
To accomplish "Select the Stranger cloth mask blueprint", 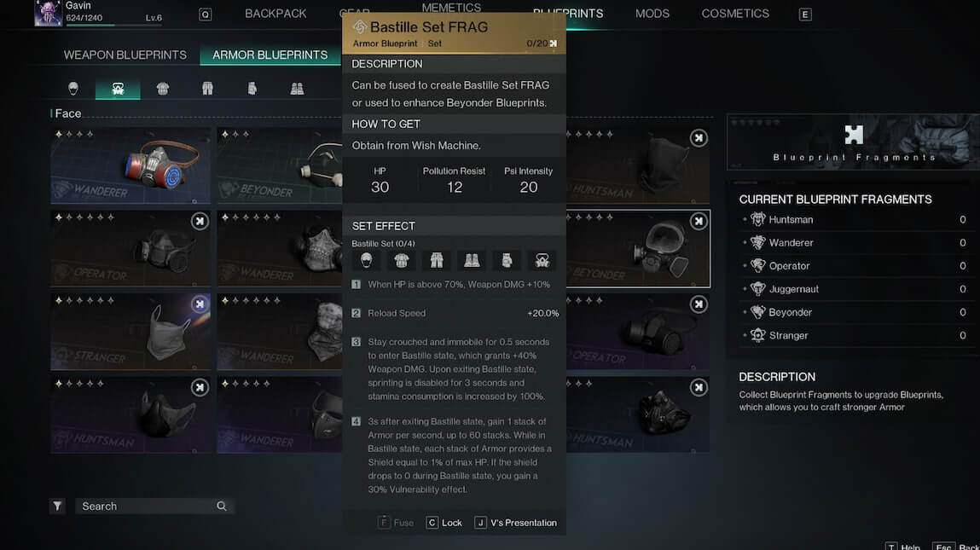I will click(130, 332).
